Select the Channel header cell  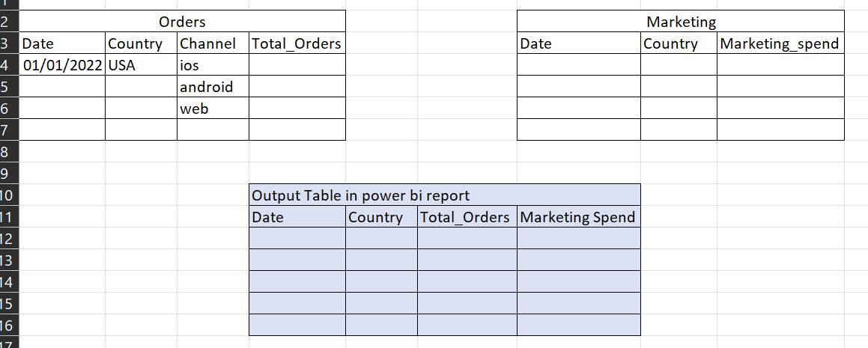click(213, 43)
